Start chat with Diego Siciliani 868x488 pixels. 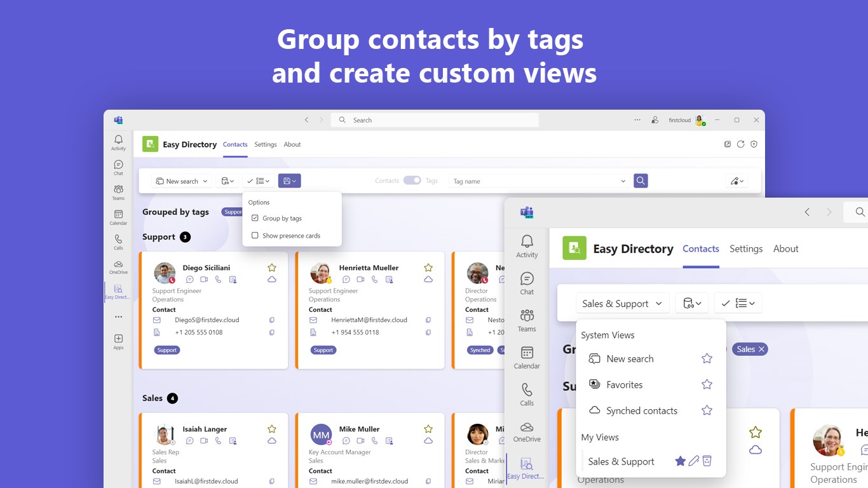point(190,280)
